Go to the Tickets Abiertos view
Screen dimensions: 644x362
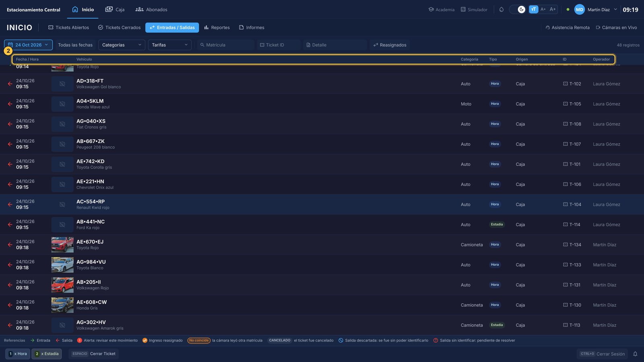click(68, 27)
